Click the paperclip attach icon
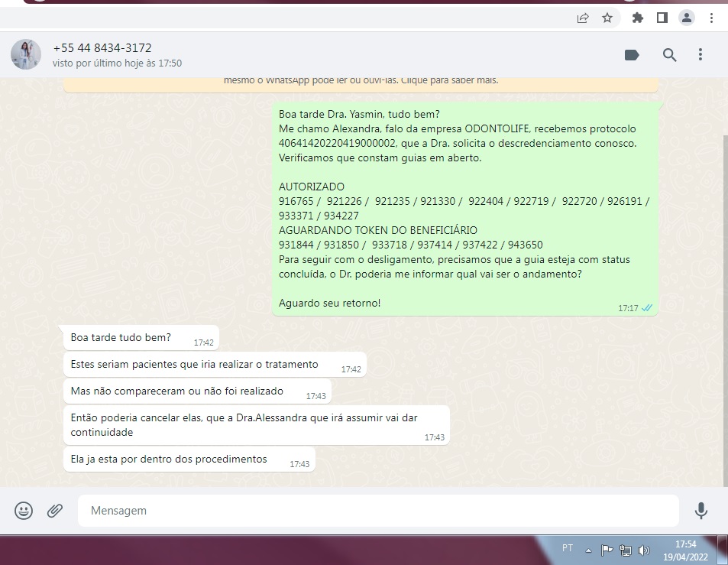The height and width of the screenshot is (565, 728). click(55, 510)
